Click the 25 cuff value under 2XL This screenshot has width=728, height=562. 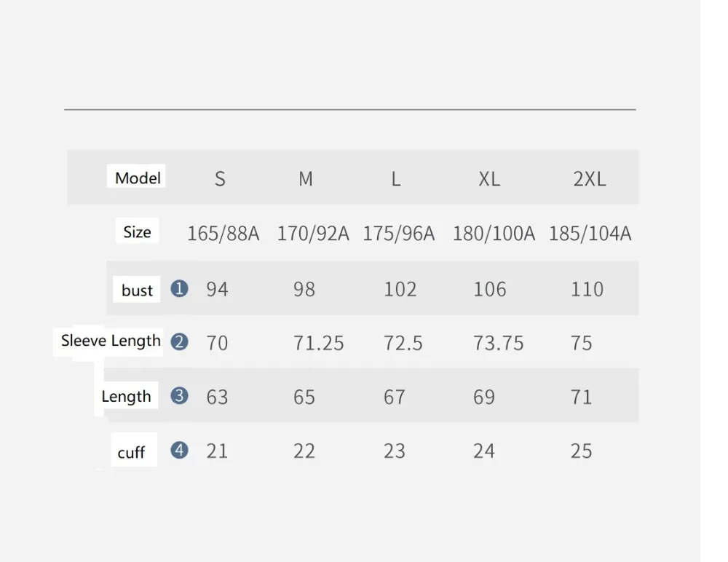pos(581,451)
